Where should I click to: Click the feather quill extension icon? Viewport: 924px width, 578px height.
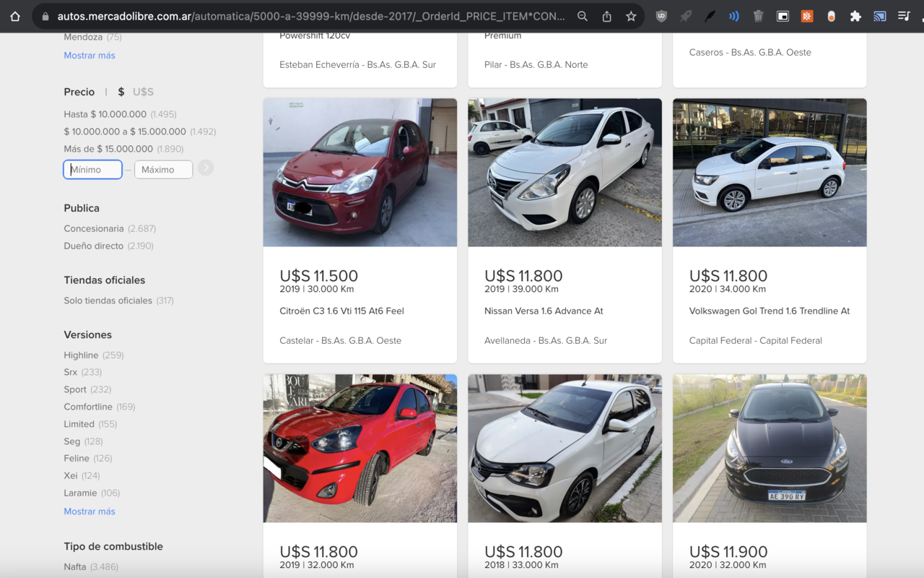point(710,16)
